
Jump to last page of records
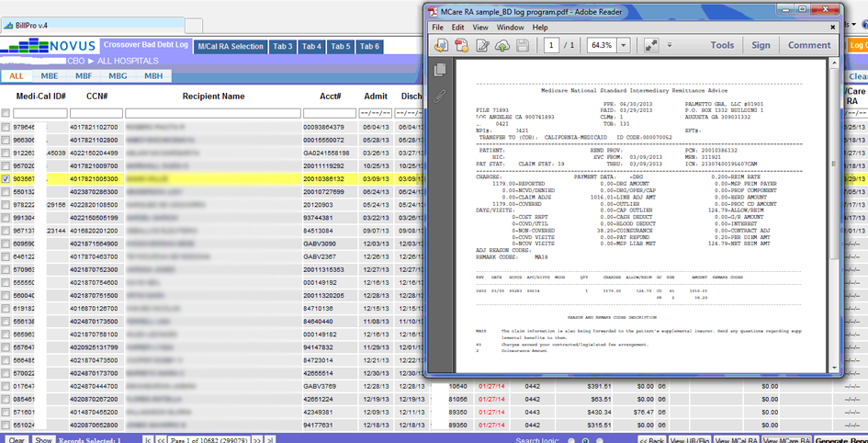pos(270,440)
